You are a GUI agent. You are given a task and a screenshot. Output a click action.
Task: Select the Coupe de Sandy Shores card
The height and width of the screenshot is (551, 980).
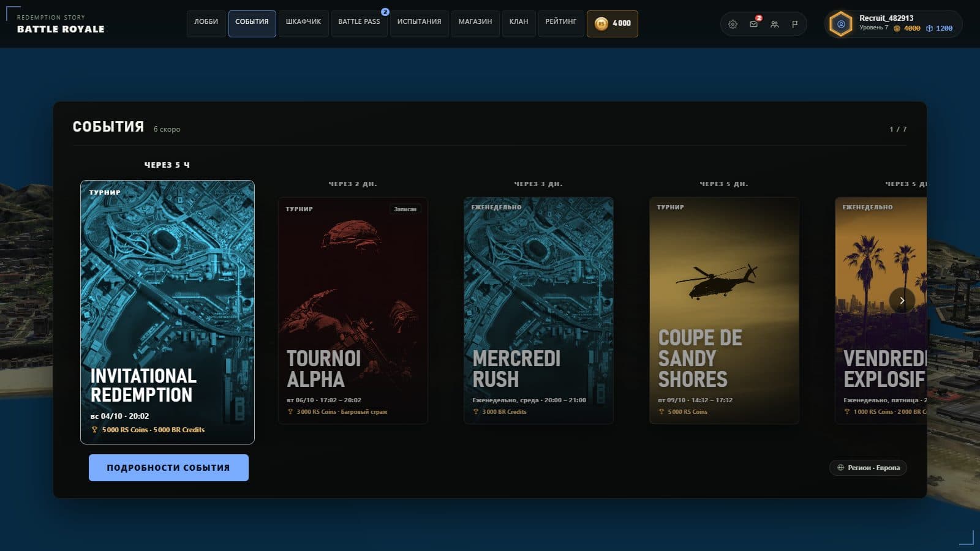click(x=724, y=310)
